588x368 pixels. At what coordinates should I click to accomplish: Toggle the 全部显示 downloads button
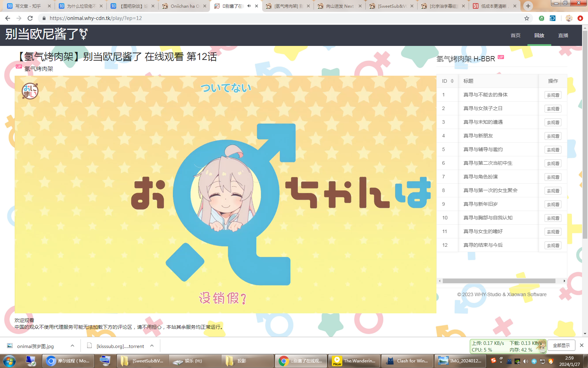(561, 346)
